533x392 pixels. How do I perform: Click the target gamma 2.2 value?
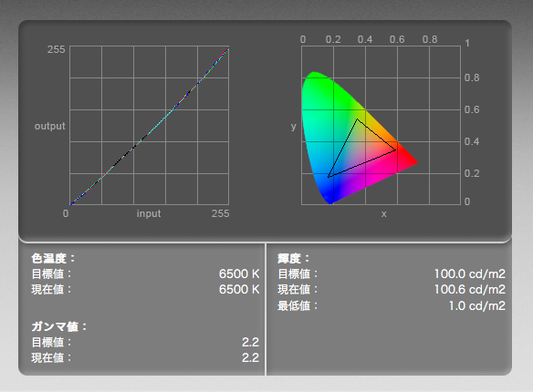pos(250,342)
